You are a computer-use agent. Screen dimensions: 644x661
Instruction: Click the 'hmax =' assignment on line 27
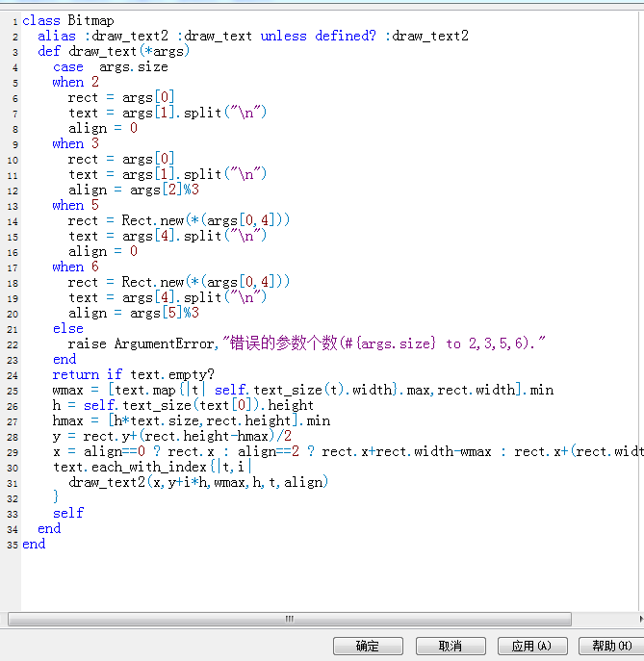191,421
